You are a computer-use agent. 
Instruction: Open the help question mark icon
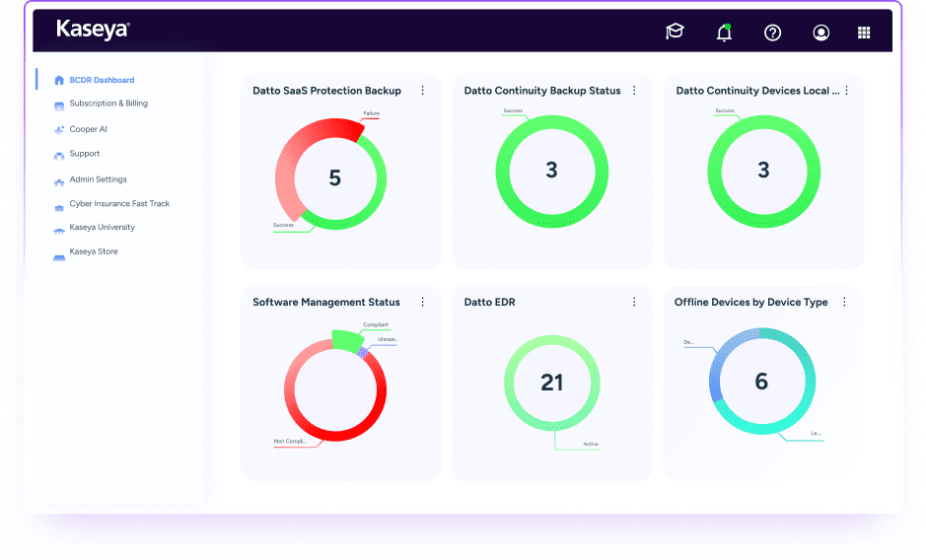772,33
